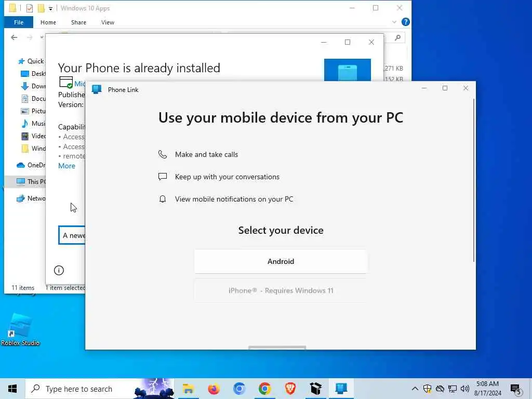Open File Explorer help icon

click(405, 22)
